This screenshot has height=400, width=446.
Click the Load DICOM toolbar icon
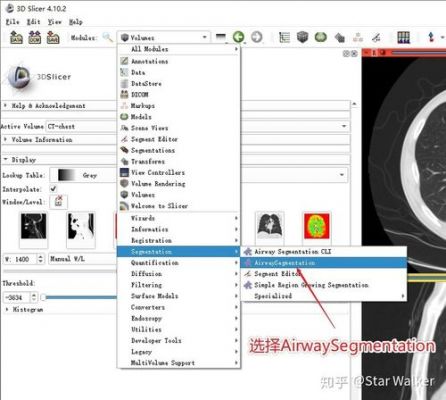pyautogui.click(x=35, y=37)
